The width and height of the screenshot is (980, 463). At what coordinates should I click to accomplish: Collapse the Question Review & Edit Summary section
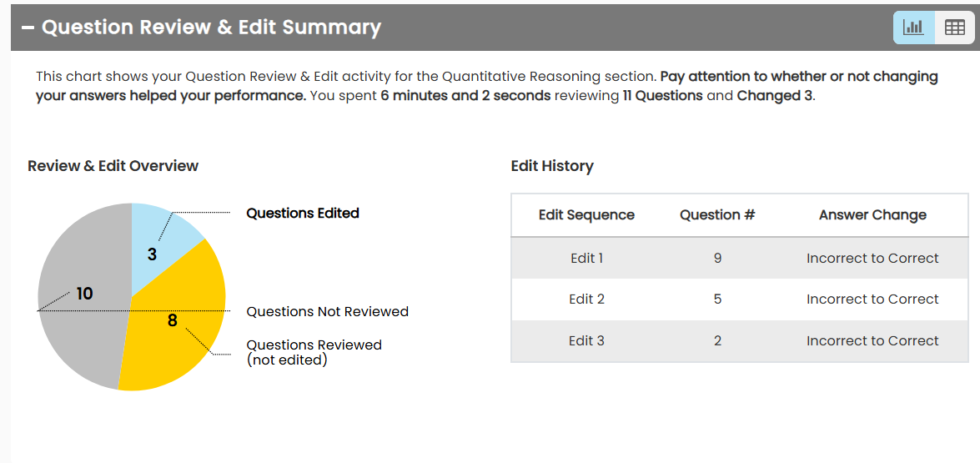click(x=28, y=28)
